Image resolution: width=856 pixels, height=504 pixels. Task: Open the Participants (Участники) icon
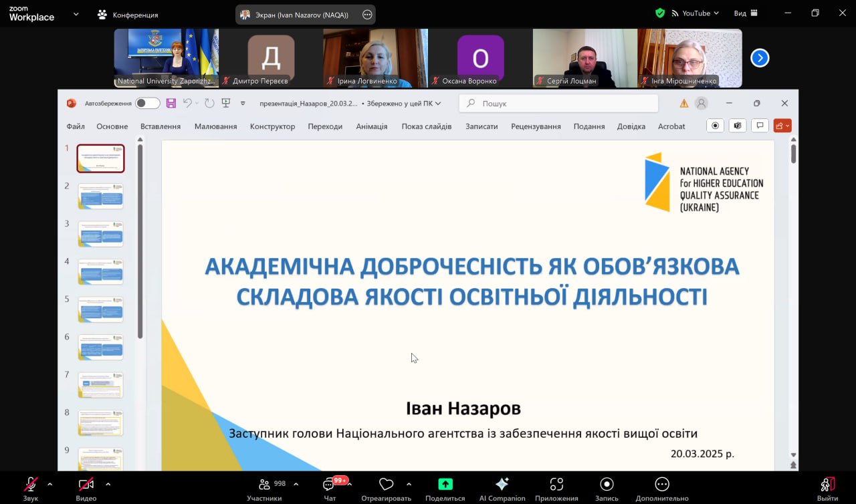tap(264, 485)
